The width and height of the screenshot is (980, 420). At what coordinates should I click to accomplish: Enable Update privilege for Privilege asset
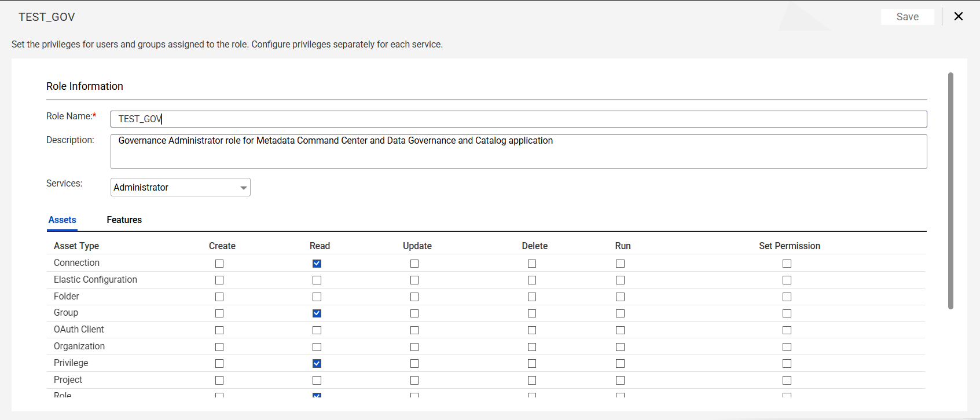pos(414,364)
